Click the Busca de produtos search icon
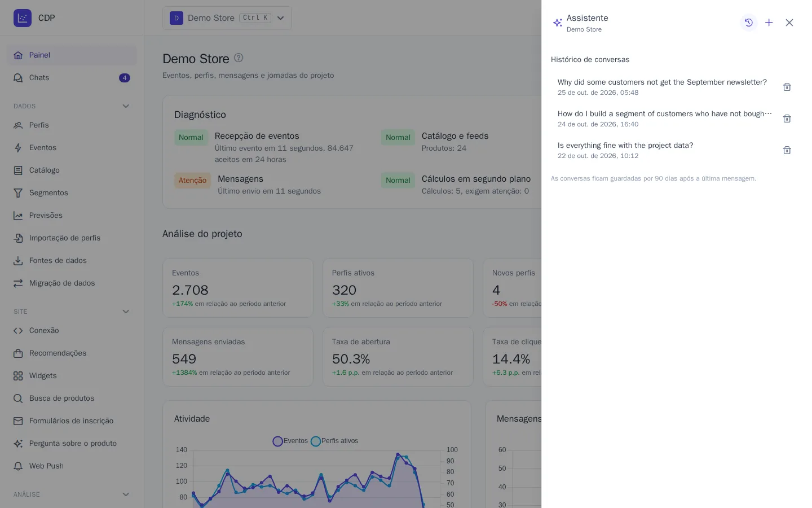The height and width of the screenshot is (508, 812). click(18, 398)
